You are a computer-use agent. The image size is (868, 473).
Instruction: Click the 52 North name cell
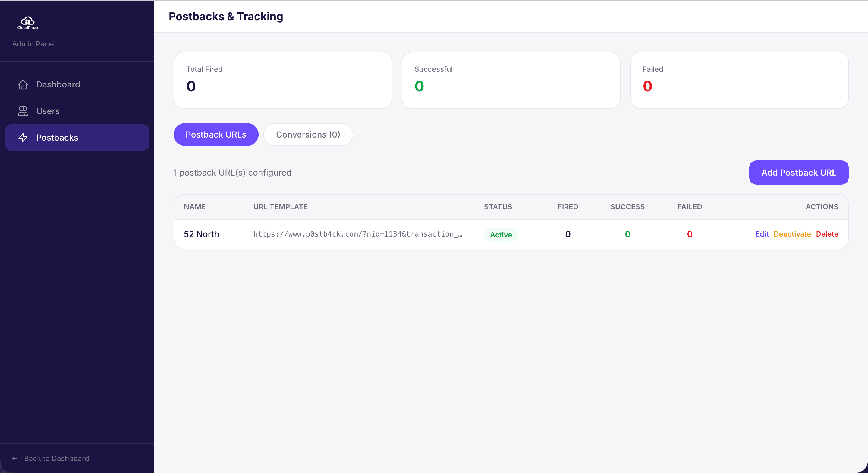coord(201,234)
